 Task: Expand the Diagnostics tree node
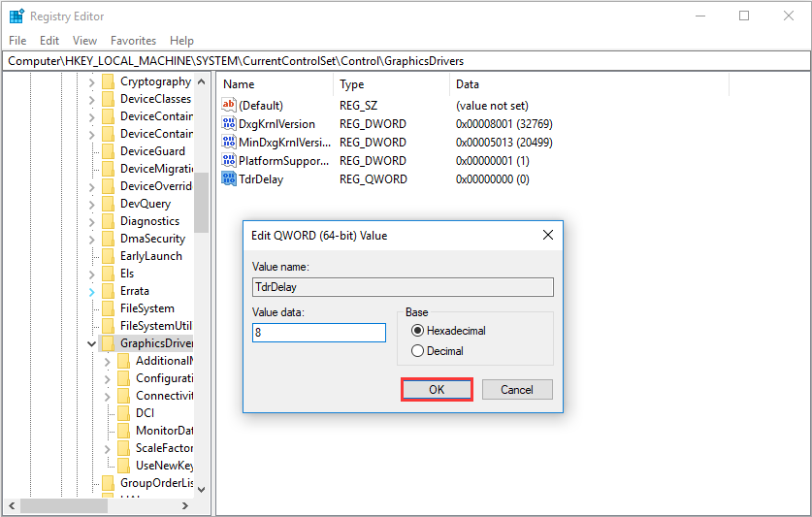[x=91, y=222]
